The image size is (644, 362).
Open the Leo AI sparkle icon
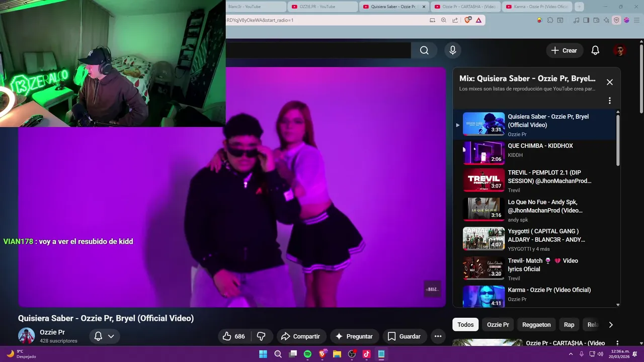pyautogui.click(x=606, y=20)
